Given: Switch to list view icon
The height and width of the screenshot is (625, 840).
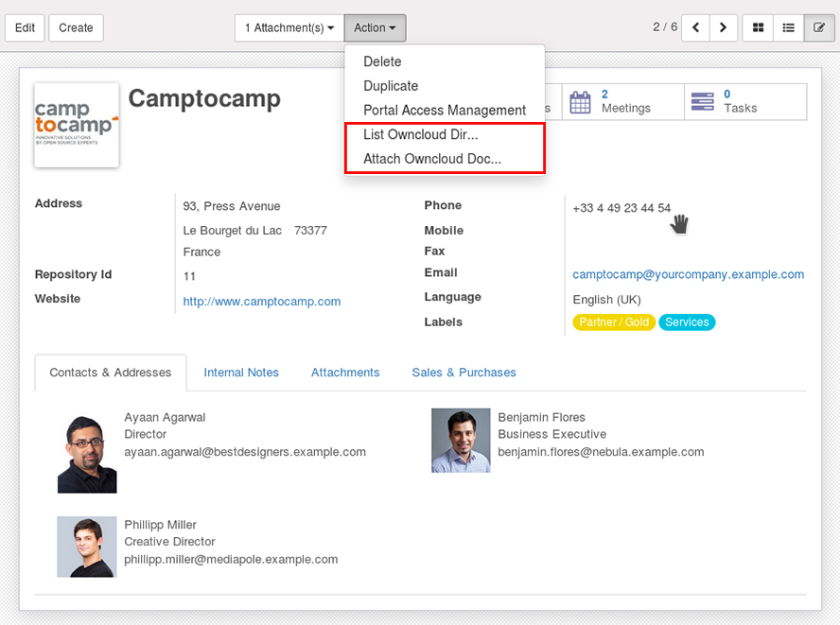Looking at the screenshot, I should click(789, 27).
